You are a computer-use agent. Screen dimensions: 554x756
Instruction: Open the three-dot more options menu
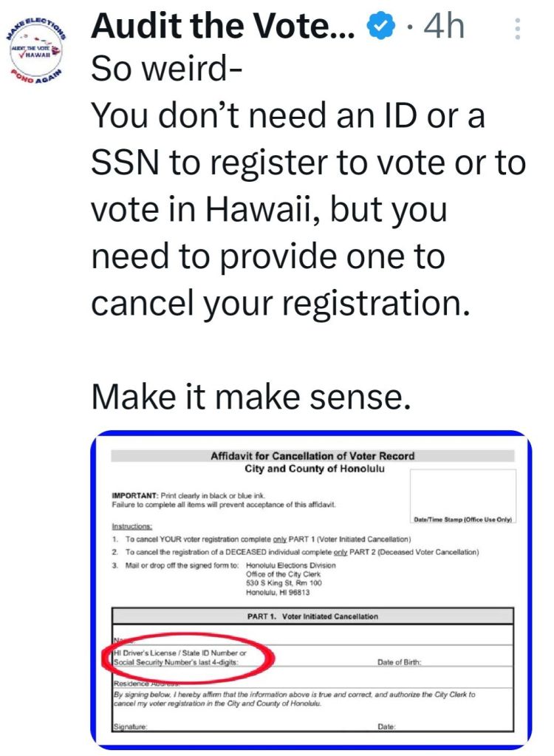click(517, 28)
